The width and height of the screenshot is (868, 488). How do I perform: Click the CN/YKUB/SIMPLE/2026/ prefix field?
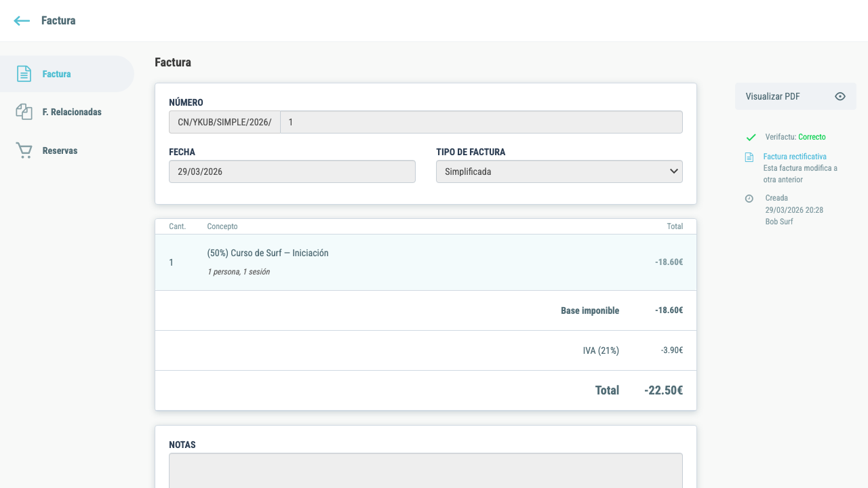click(x=224, y=122)
